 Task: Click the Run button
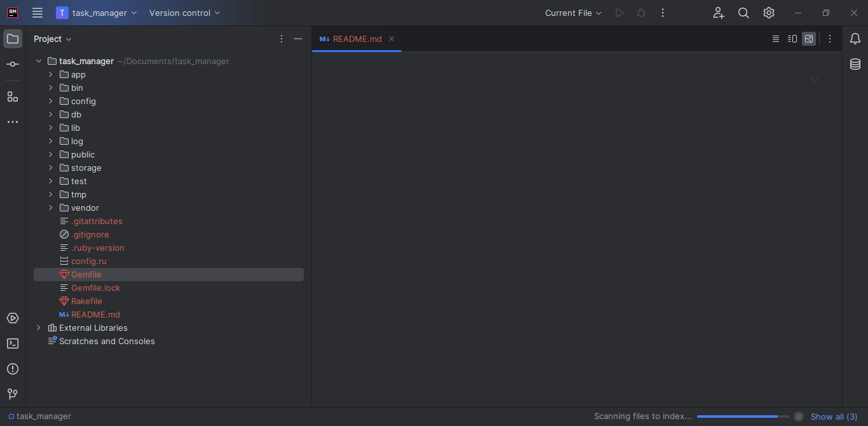[x=620, y=13]
